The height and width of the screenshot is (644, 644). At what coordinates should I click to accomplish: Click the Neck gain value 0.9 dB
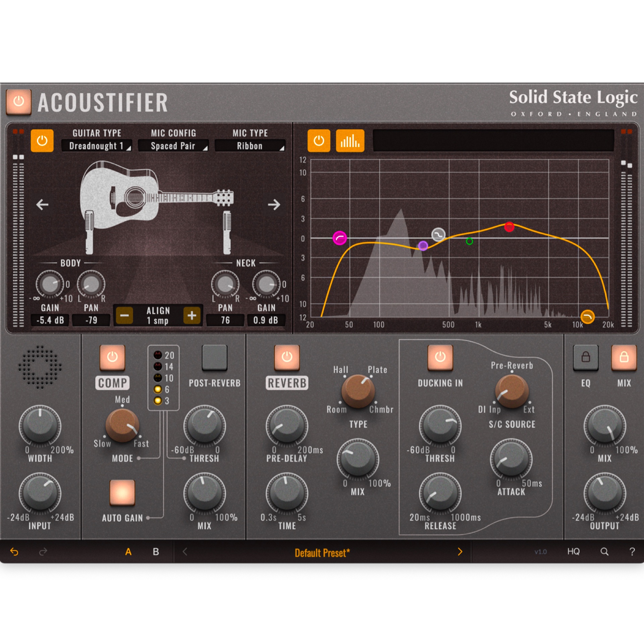(266, 320)
